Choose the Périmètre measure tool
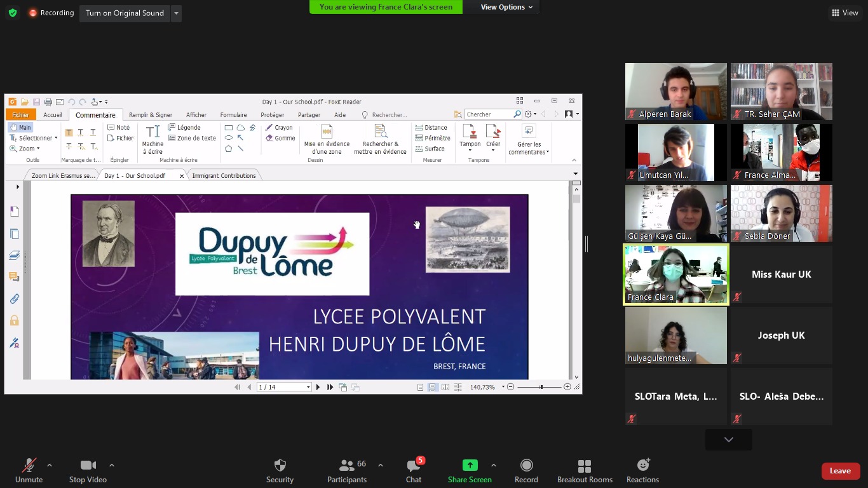 point(433,138)
